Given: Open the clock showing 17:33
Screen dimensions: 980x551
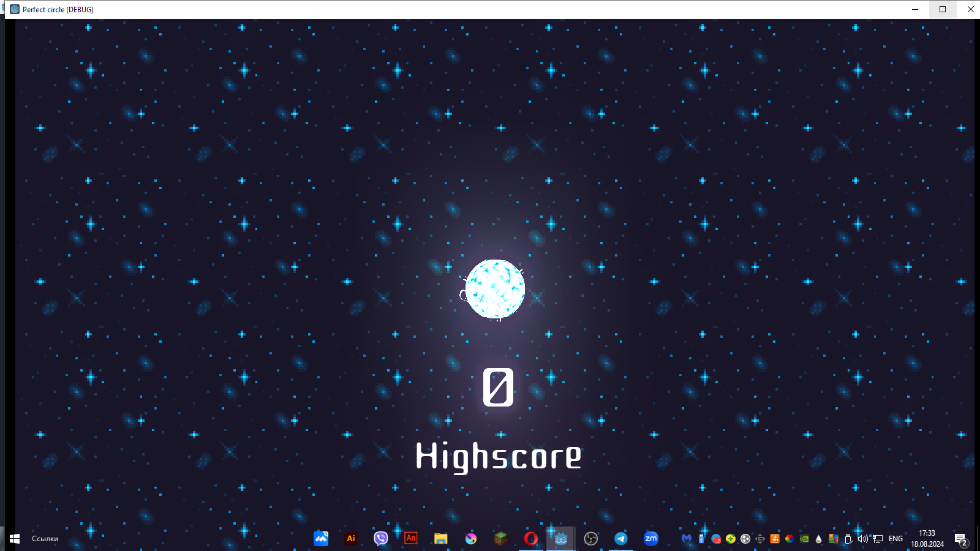Looking at the screenshot, I should pyautogui.click(x=927, y=539).
